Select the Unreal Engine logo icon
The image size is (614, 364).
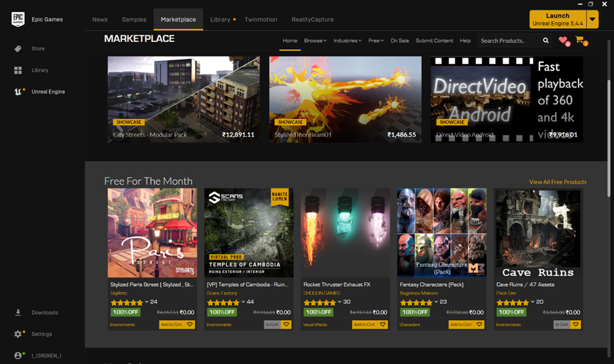18,92
